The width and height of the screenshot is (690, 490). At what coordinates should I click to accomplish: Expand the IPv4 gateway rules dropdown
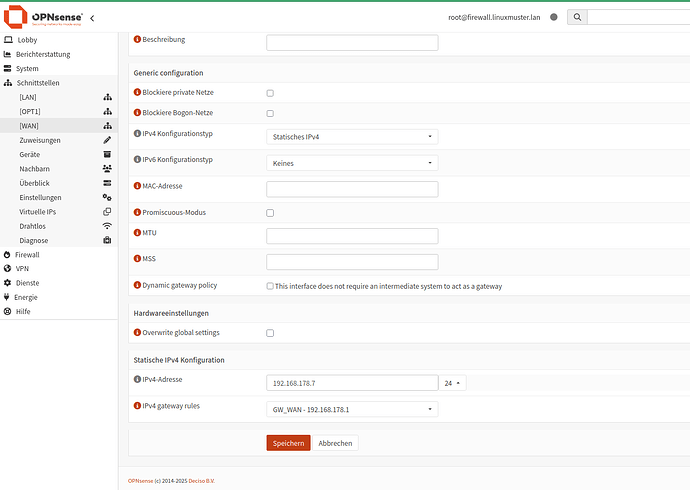click(352, 409)
